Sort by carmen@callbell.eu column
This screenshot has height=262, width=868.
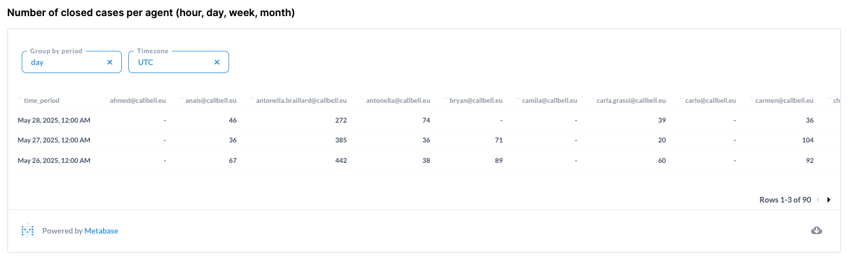(784, 100)
